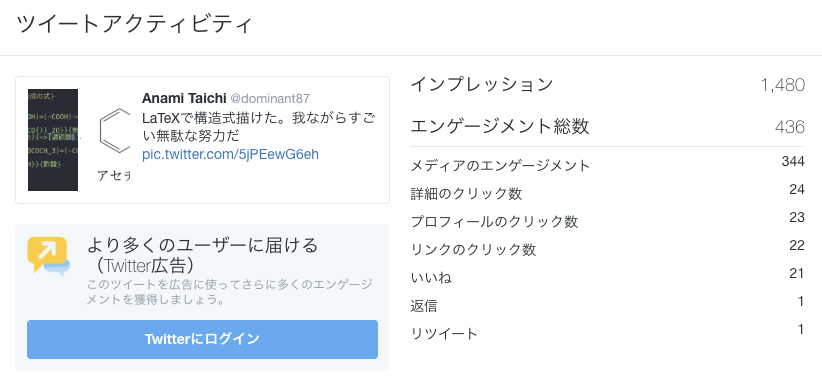Viewport: 822px width, 384px height.
Task: Click the リツイート count row
Action: click(x=607, y=332)
